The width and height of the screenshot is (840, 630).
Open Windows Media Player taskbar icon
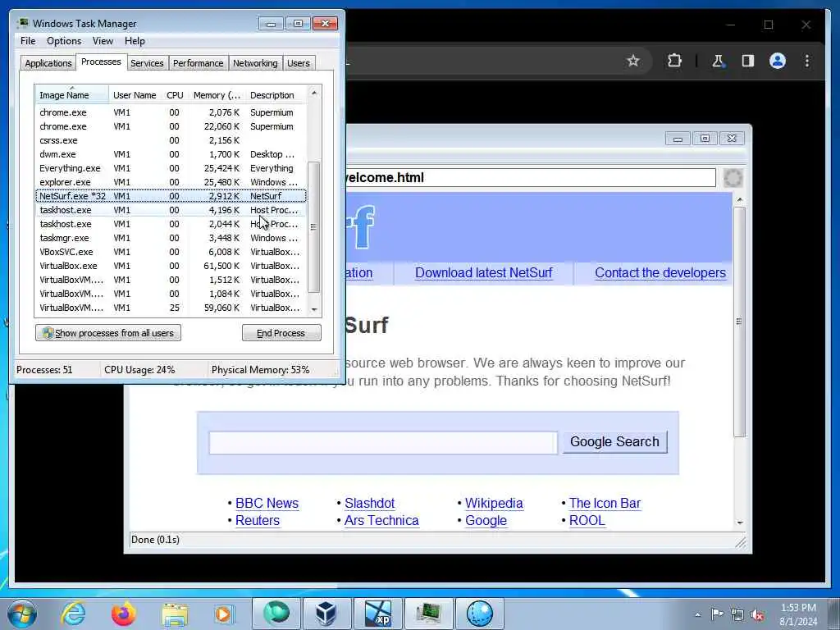224,614
